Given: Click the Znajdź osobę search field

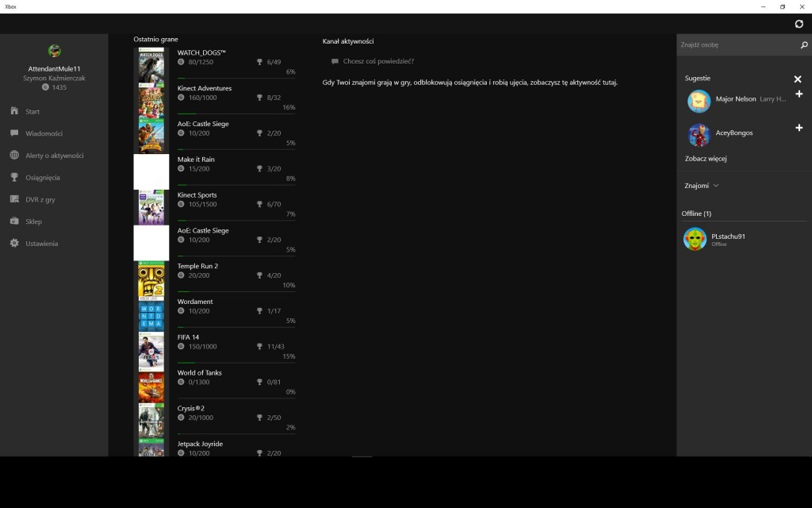Looking at the screenshot, I should (738, 45).
